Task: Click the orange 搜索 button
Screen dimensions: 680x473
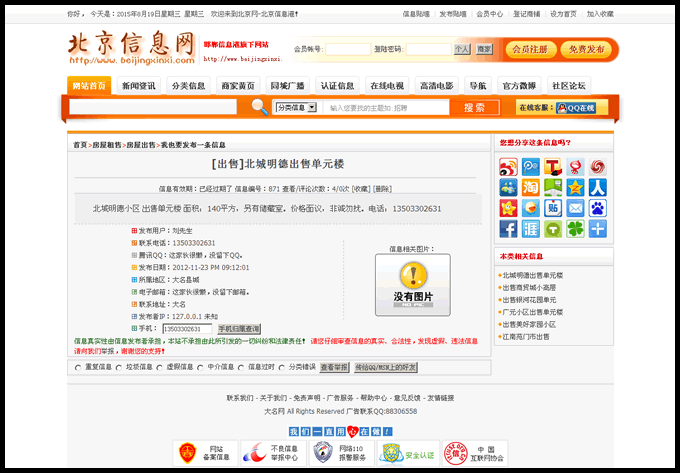Action: tap(481, 107)
